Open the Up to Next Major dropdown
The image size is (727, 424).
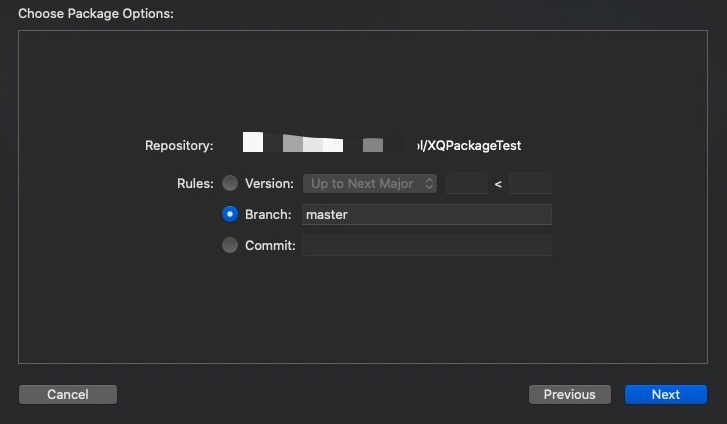click(x=370, y=183)
